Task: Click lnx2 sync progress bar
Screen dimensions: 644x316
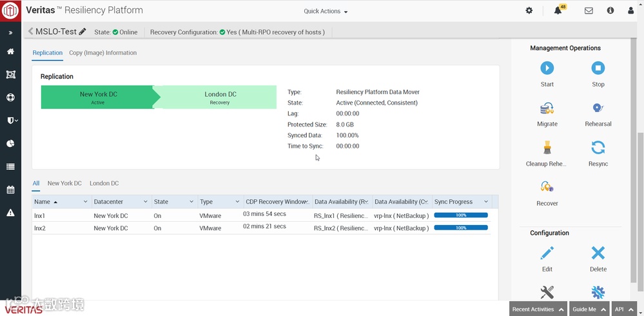Action: pos(461,227)
